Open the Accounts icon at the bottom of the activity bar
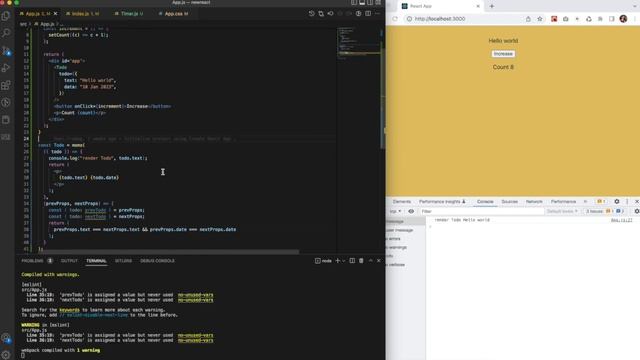The width and height of the screenshot is (640, 360). click(x=6, y=338)
